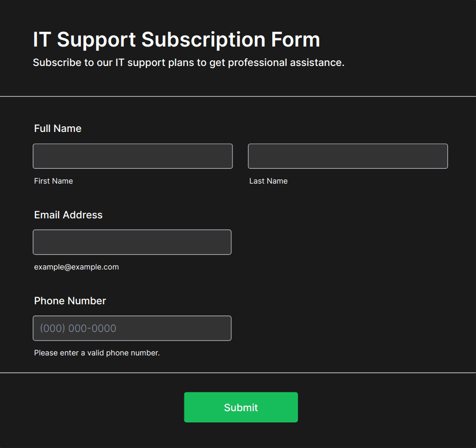
Task: Click the example@example.com hint text
Action: coord(76,267)
